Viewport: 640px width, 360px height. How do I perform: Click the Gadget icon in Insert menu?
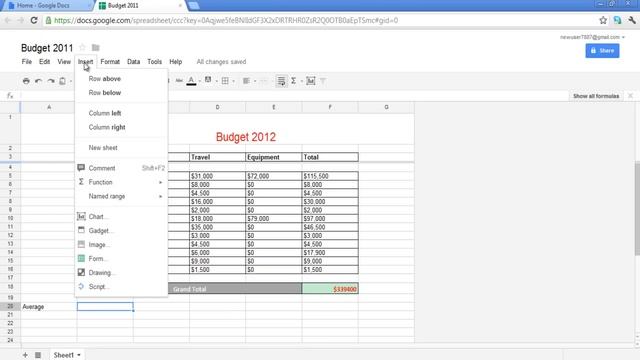81,230
